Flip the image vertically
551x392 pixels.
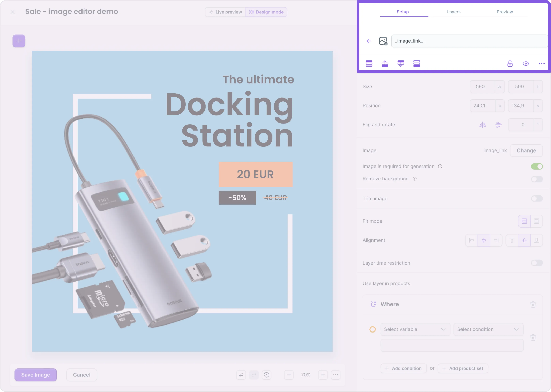pos(498,125)
